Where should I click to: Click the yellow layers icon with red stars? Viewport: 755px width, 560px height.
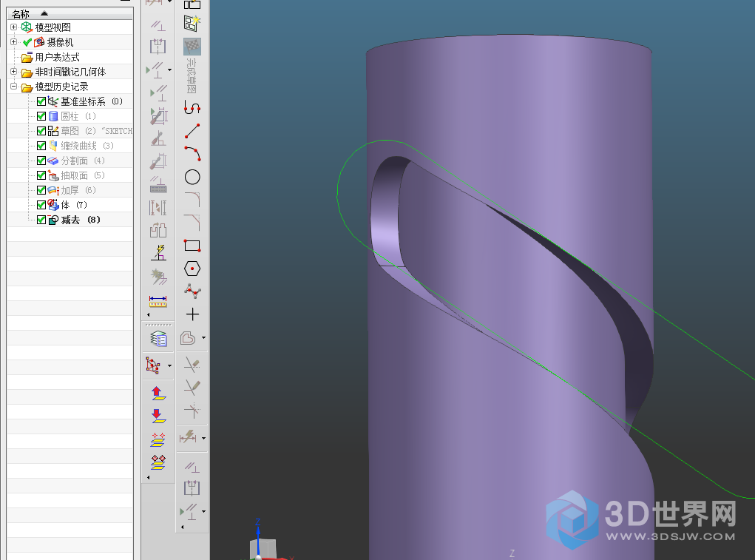click(x=158, y=439)
